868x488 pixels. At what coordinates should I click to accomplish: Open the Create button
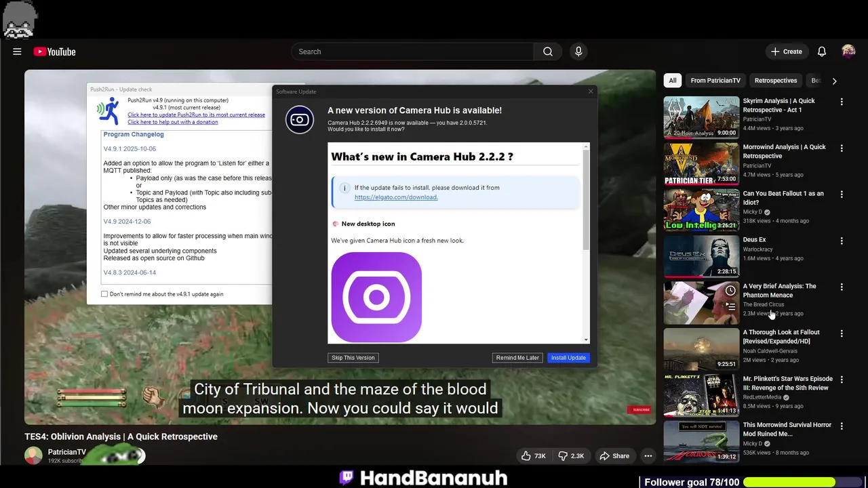click(787, 52)
